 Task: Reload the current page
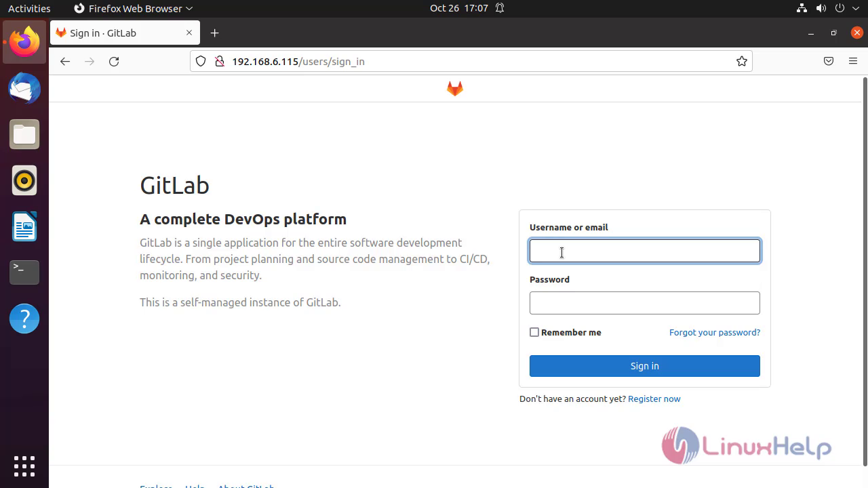(114, 62)
